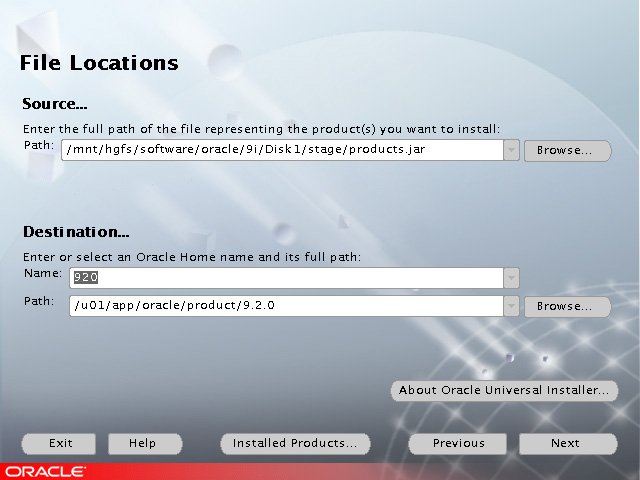Screen dimensions: 640x480
Task: Click the Destination path text field
Action: (285, 306)
